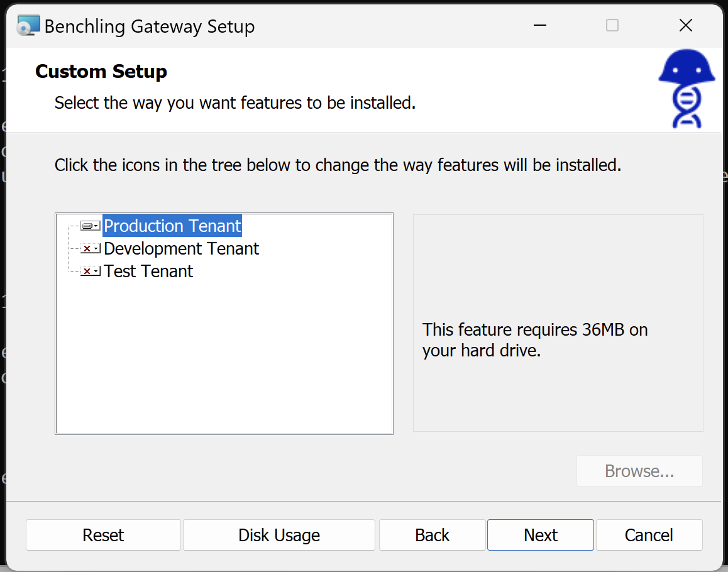Screen dimensions: 728x572
Task: Click the disabled maximize window button
Action: tap(612, 26)
